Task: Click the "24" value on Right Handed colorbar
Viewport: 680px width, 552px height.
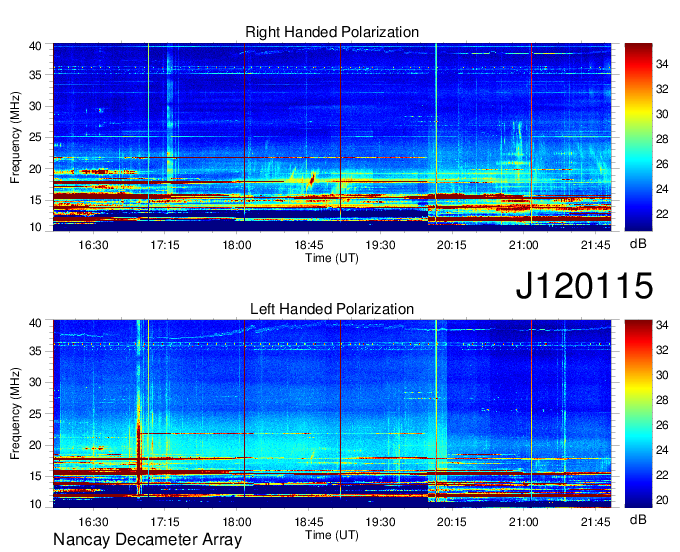Action: [662, 189]
